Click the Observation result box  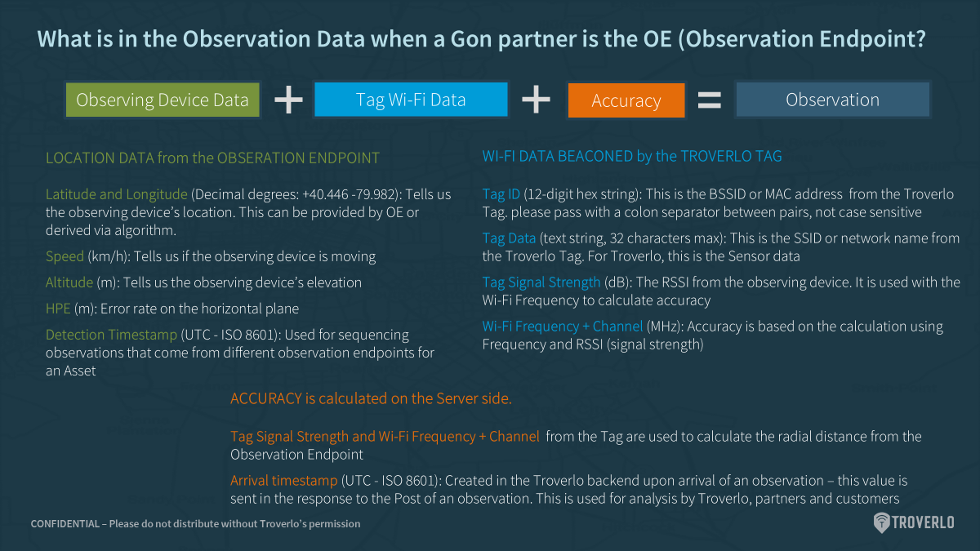point(832,100)
